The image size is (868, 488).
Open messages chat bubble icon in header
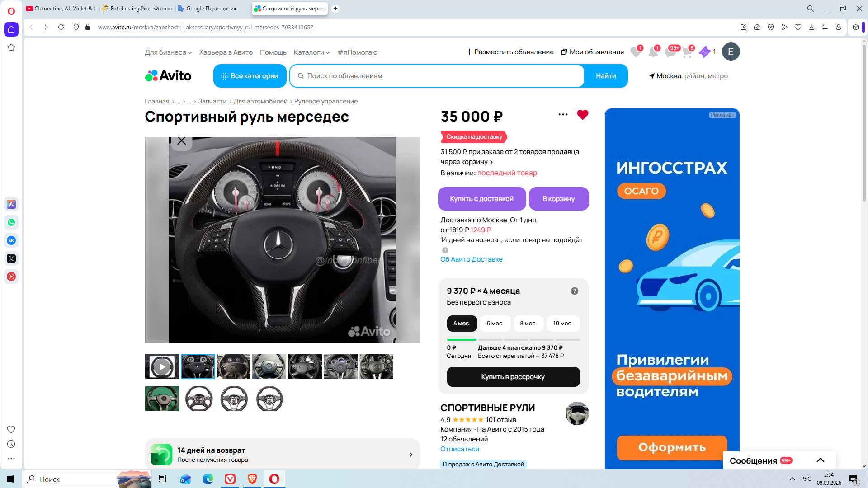670,52
